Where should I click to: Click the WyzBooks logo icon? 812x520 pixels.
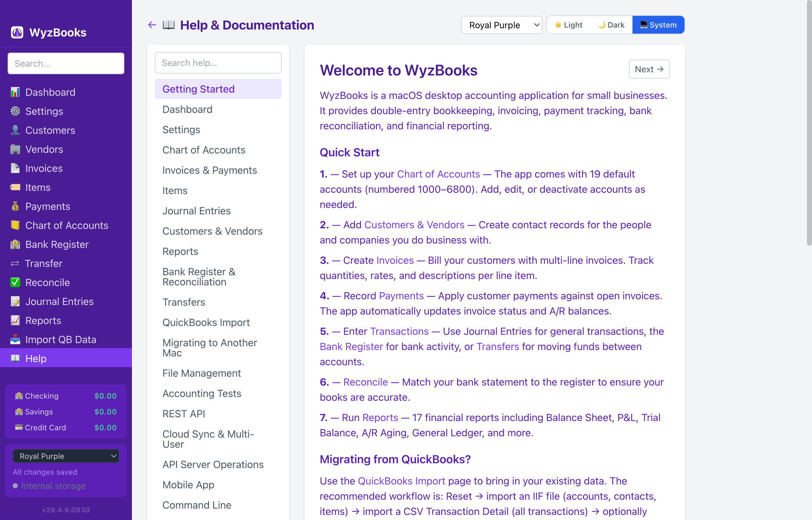(x=17, y=32)
